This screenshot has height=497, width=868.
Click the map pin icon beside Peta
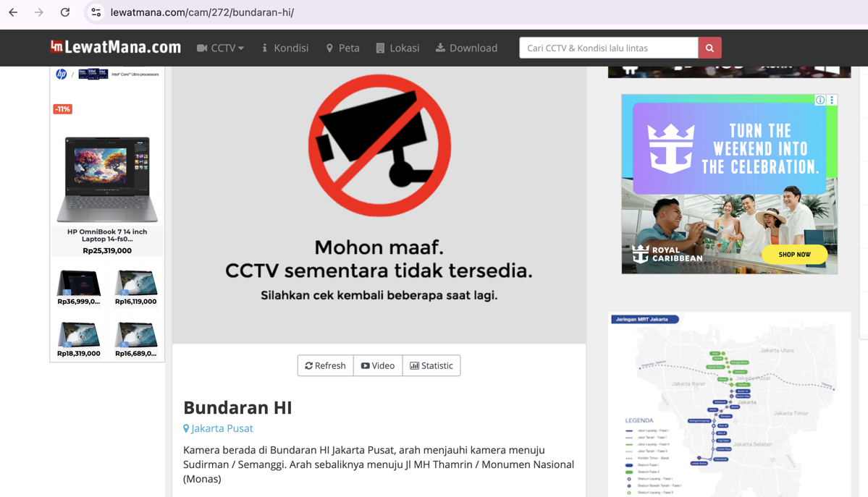point(329,48)
